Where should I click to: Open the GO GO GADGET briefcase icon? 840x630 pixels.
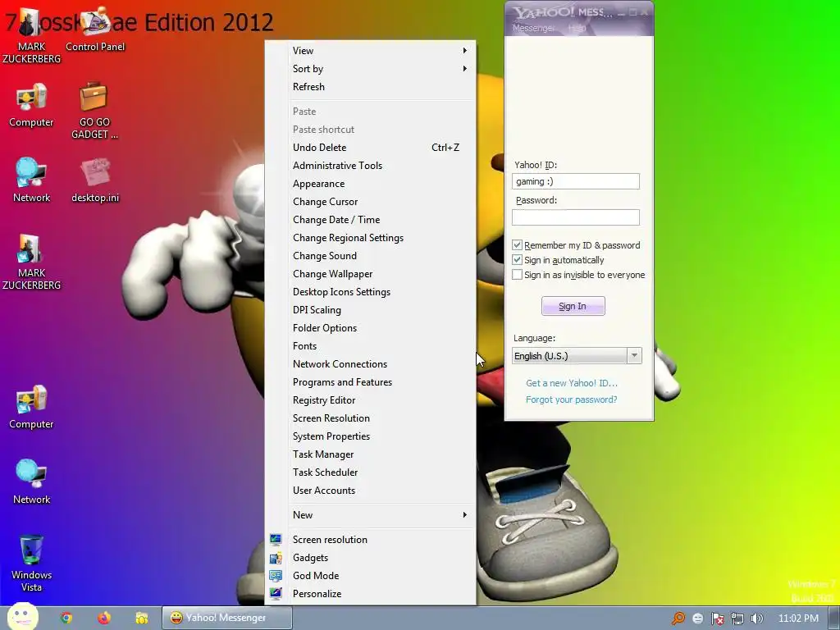coord(94,110)
